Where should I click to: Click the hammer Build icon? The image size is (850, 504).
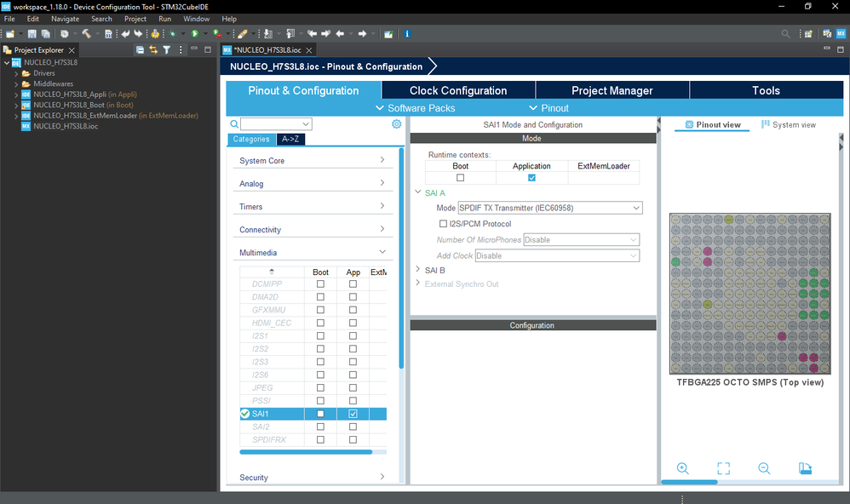[x=86, y=33]
